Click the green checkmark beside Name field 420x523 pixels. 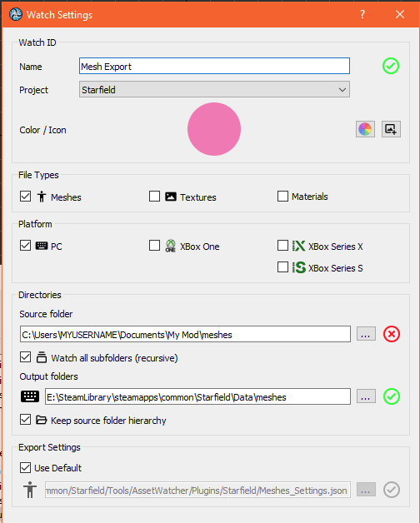coord(391,66)
